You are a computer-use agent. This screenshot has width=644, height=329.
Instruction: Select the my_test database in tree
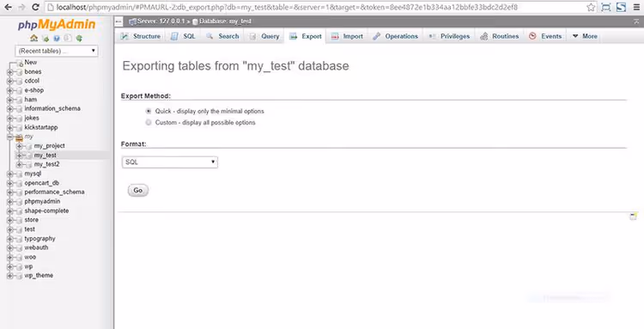pos(46,155)
